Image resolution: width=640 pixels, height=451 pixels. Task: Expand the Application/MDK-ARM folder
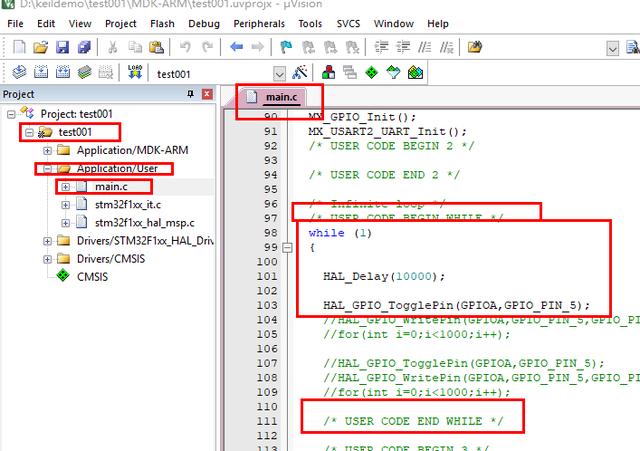(x=47, y=151)
